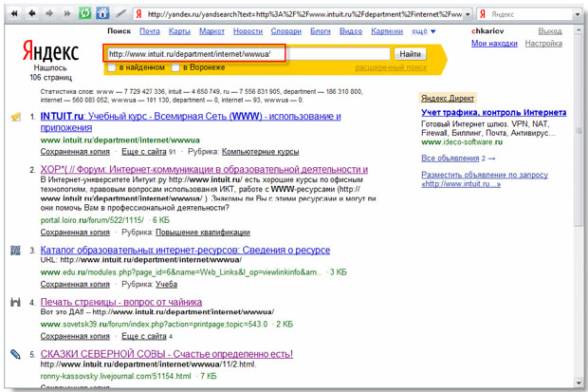
Task: Open the 'Повышение квалификации' rubric
Action: [203, 233]
